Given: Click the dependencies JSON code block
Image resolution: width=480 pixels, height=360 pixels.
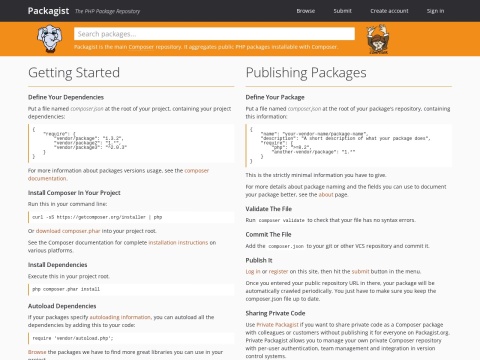Looking at the screenshot, I should pyautogui.click(x=131, y=143).
